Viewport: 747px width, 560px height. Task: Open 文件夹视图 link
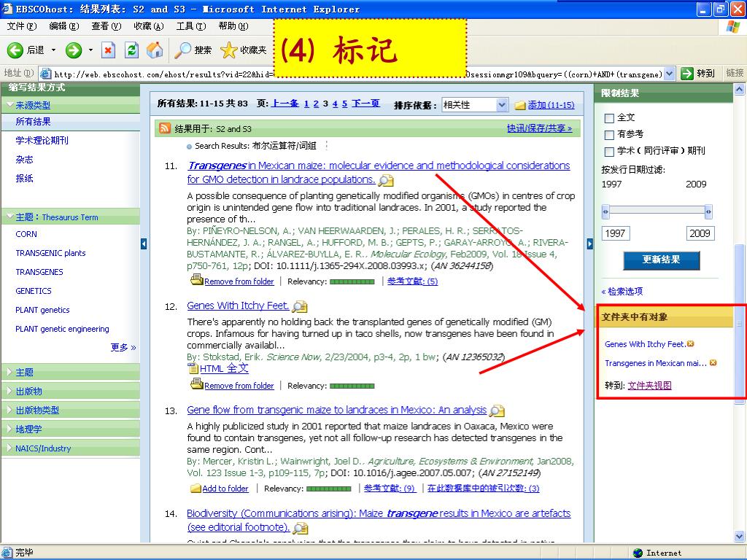click(x=649, y=386)
